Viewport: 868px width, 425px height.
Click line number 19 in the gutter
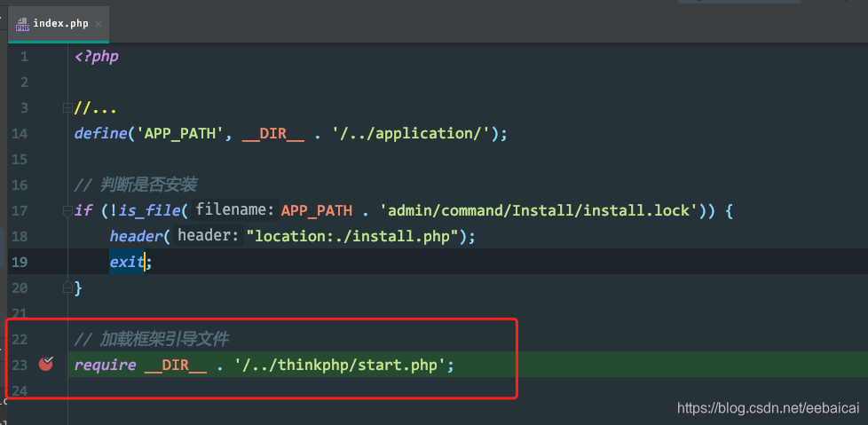click(20, 262)
